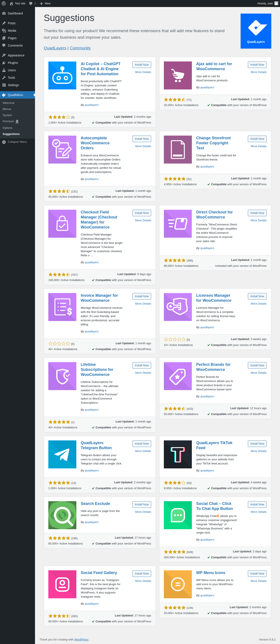Open Pages in the sidebar
280x644 pixels.
[17, 38]
